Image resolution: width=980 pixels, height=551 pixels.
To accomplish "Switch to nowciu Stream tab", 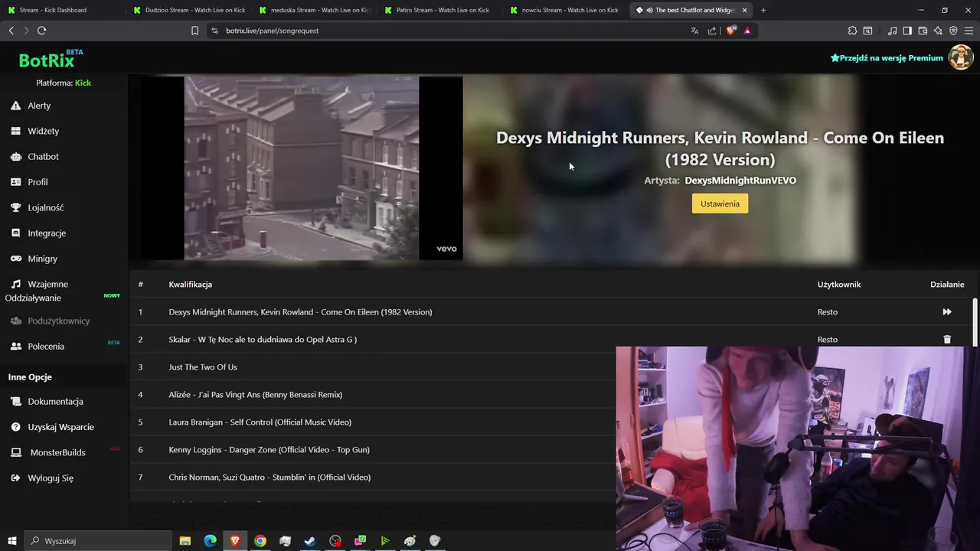I will 567,10.
